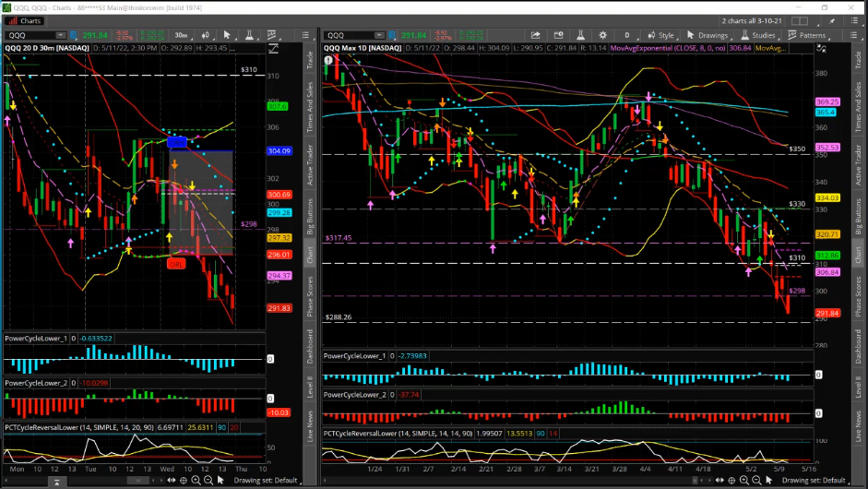Open middle Live News side tab
868x489 pixels.
[x=310, y=426]
